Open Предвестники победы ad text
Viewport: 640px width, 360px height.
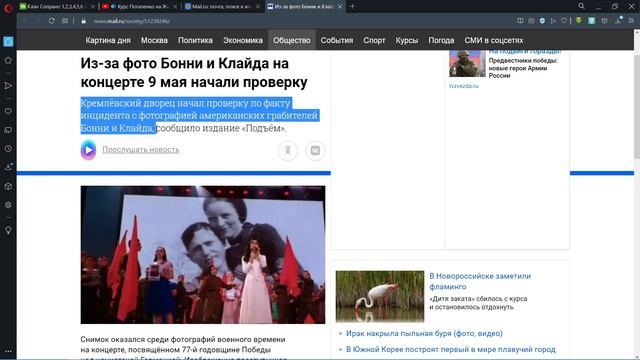[523, 68]
